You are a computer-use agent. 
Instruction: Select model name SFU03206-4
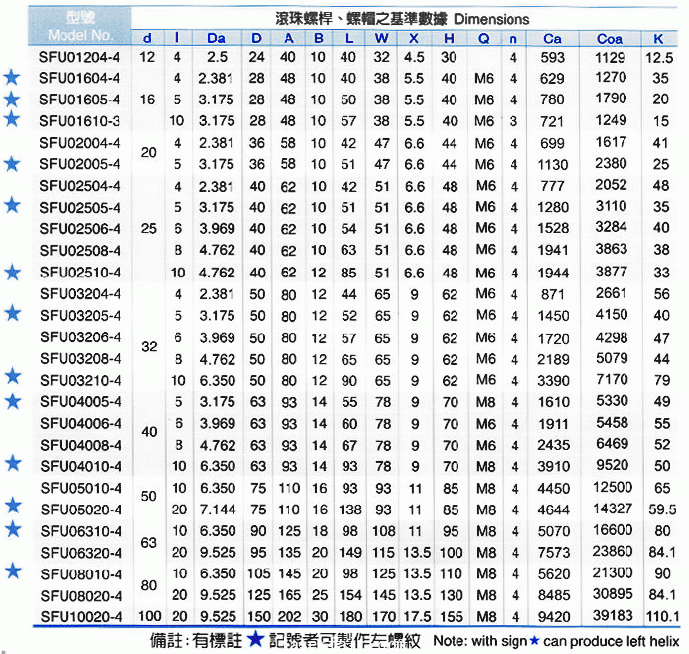coord(79,338)
